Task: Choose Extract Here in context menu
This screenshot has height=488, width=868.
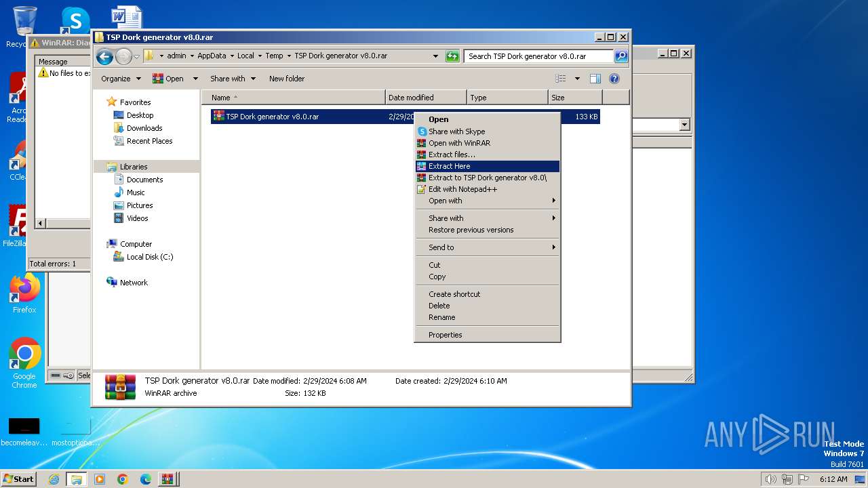Action: [x=488, y=166]
